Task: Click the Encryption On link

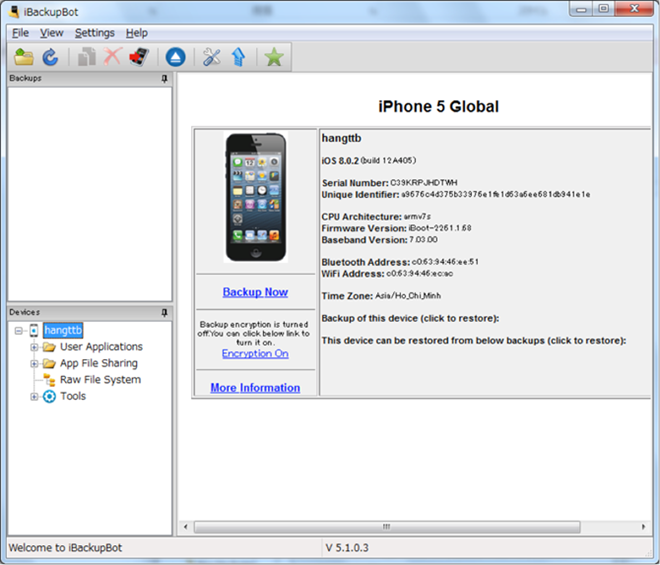Action: 255,353
